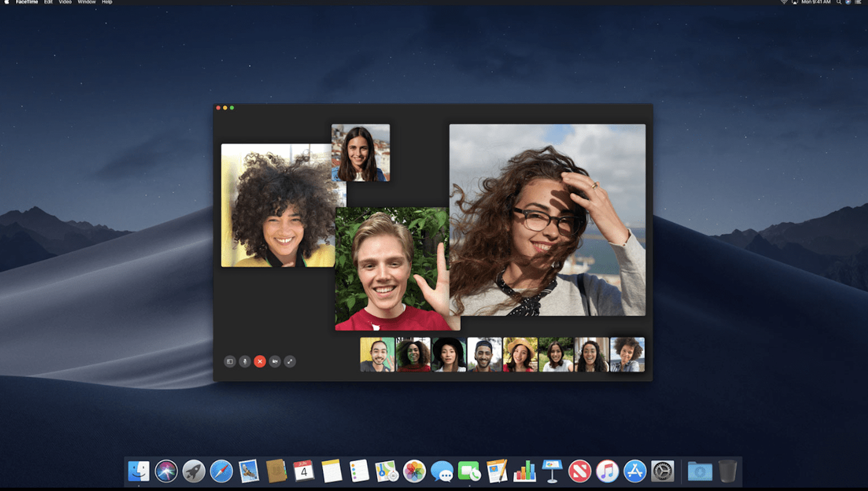This screenshot has height=491, width=868.
Task: Select the thumbnail with the black wide-brim hat
Action: click(448, 354)
